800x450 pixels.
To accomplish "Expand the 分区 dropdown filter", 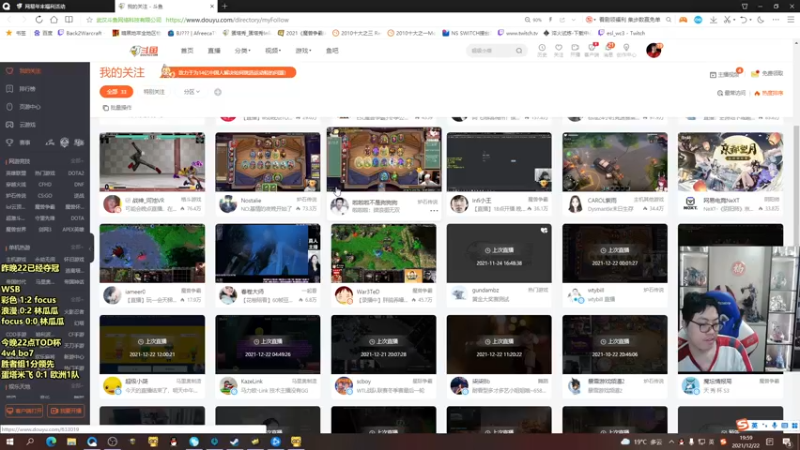I will 192,92.
